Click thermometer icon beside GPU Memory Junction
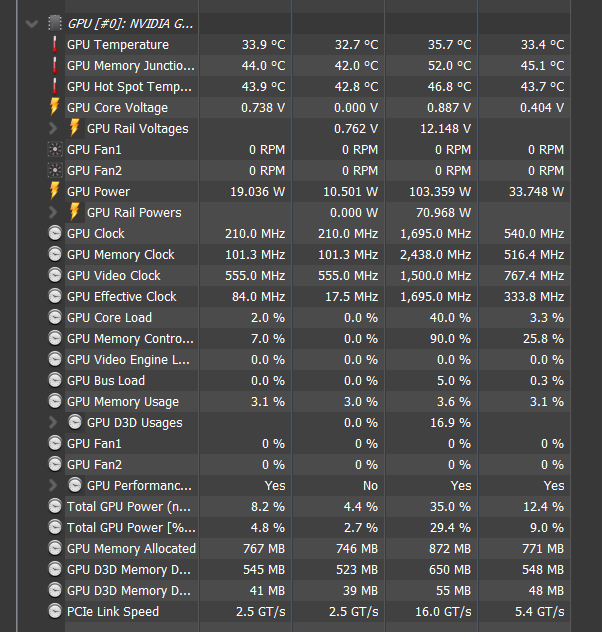The height and width of the screenshot is (632, 602). [x=55, y=65]
